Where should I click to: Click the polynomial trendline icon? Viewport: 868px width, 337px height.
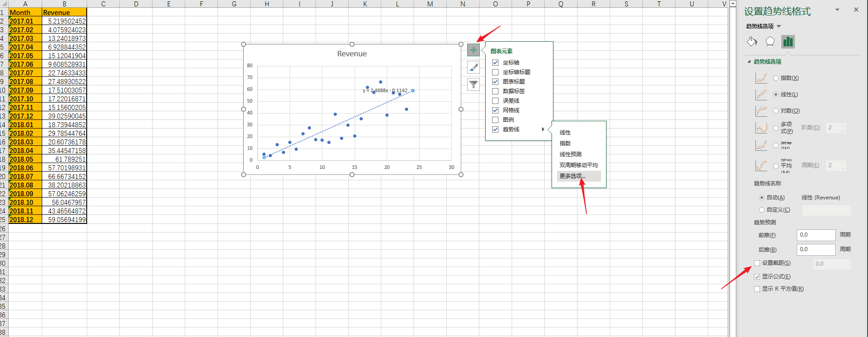click(761, 128)
